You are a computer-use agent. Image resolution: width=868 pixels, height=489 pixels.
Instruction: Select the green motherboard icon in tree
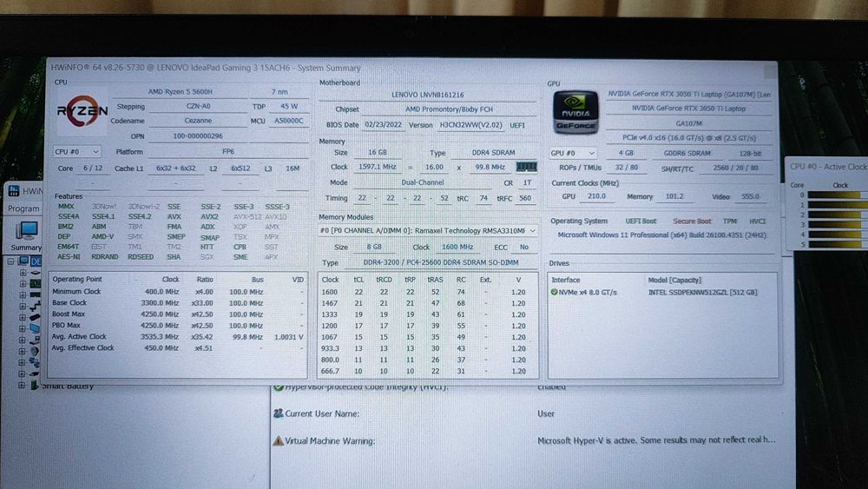[x=35, y=283]
